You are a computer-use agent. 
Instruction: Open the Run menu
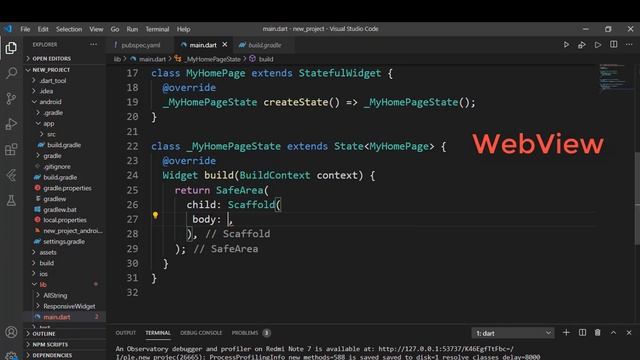(x=132, y=29)
